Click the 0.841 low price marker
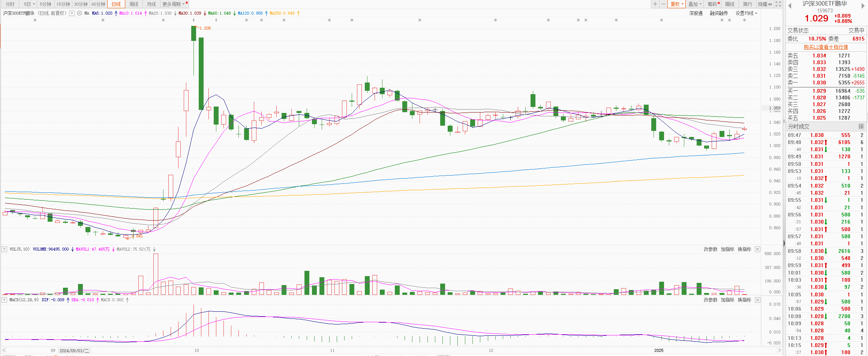The image size is (868, 356). [137, 236]
